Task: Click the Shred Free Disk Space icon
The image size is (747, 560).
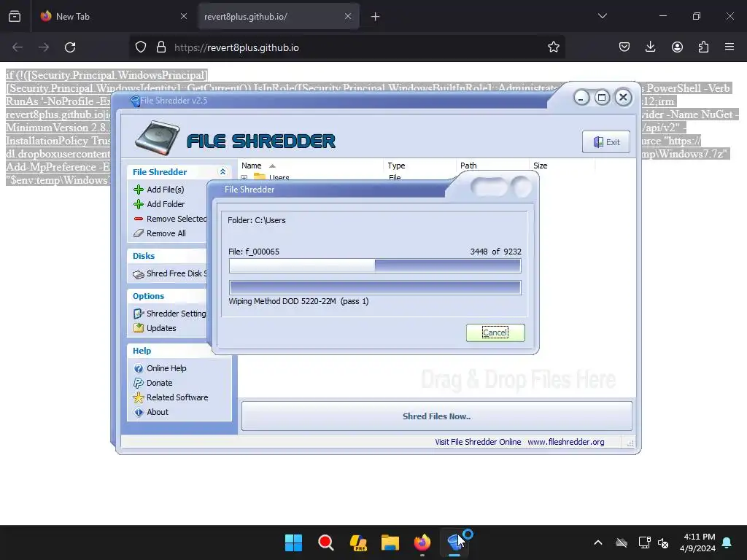Action: click(139, 274)
